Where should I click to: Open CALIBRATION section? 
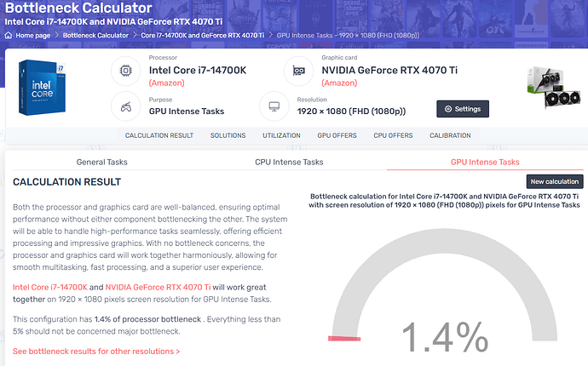tap(450, 135)
